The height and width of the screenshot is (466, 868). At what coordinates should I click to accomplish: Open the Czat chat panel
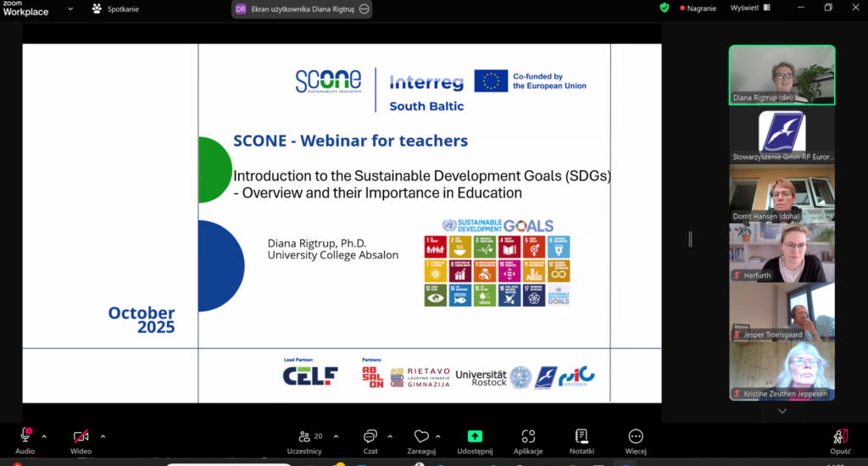[x=370, y=437]
